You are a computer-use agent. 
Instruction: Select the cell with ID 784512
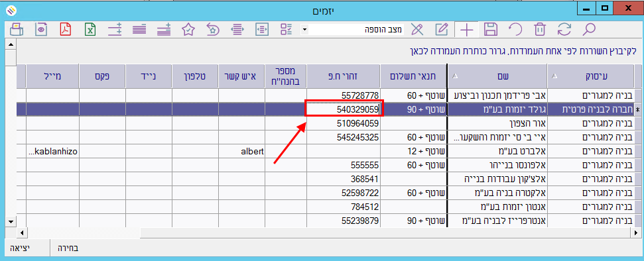(x=344, y=207)
